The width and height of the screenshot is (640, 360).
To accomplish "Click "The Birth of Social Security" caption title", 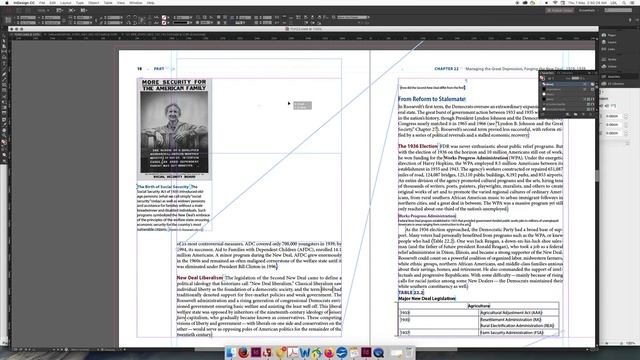I will tap(163, 187).
